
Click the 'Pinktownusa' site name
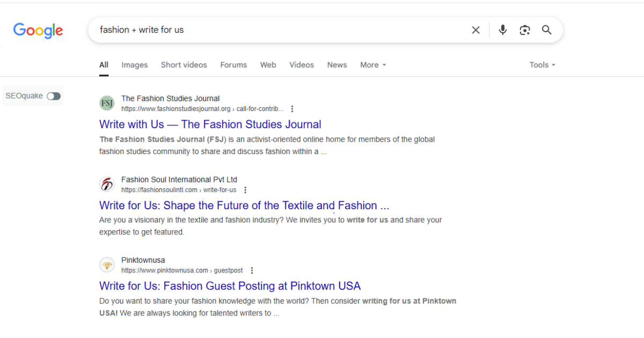143,260
